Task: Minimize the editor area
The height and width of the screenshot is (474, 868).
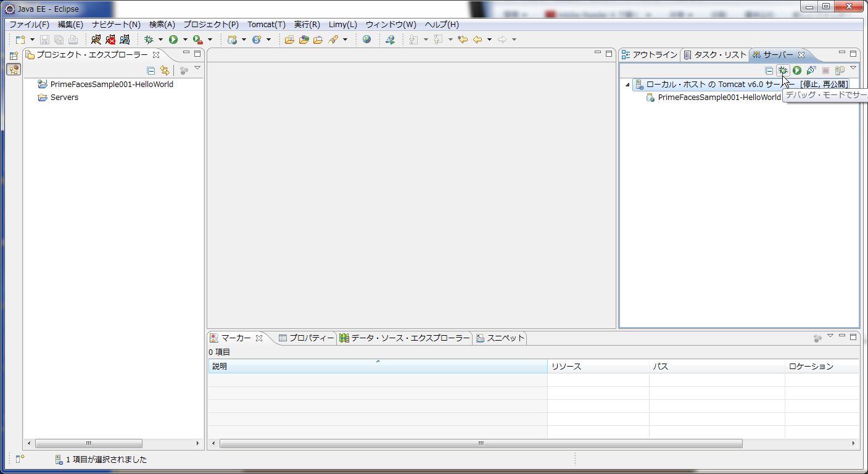Action: pos(597,54)
